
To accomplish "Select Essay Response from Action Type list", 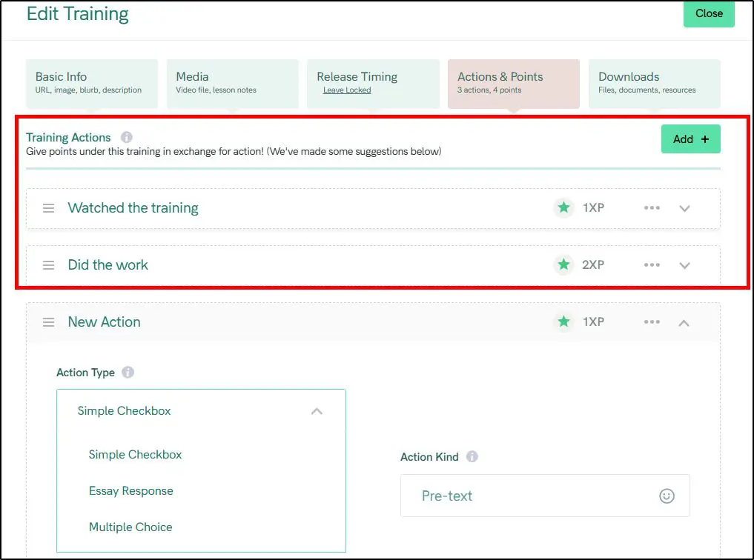I will [131, 491].
